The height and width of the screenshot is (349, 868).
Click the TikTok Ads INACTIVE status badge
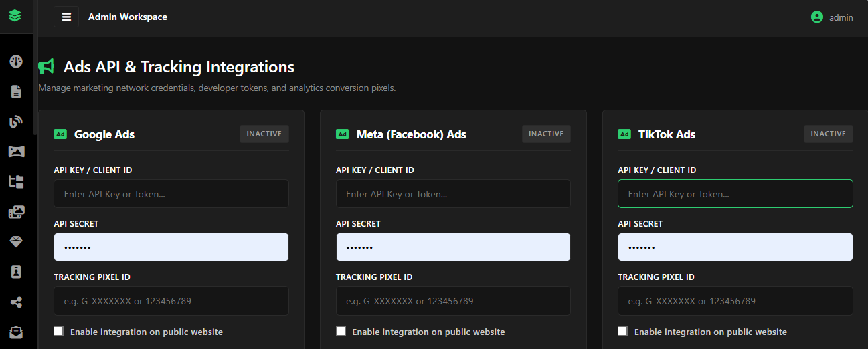pyautogui.click(x=829, y=134)
